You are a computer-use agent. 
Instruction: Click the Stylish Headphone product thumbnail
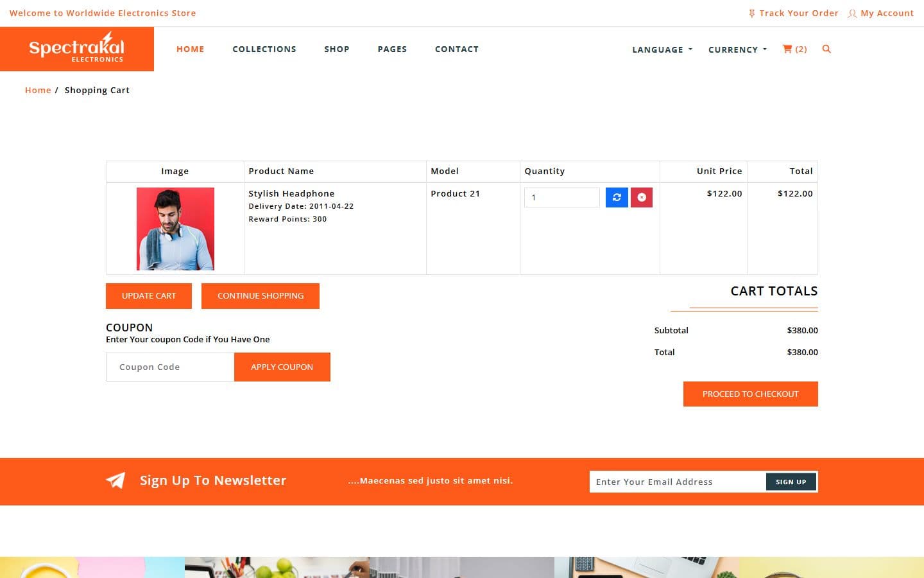(x=175, y=229)
